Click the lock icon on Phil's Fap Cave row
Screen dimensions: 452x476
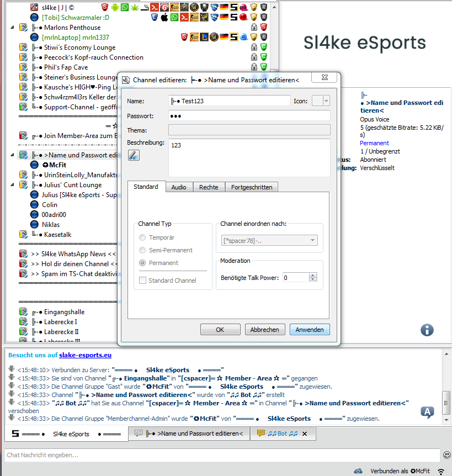coord(254,67)
